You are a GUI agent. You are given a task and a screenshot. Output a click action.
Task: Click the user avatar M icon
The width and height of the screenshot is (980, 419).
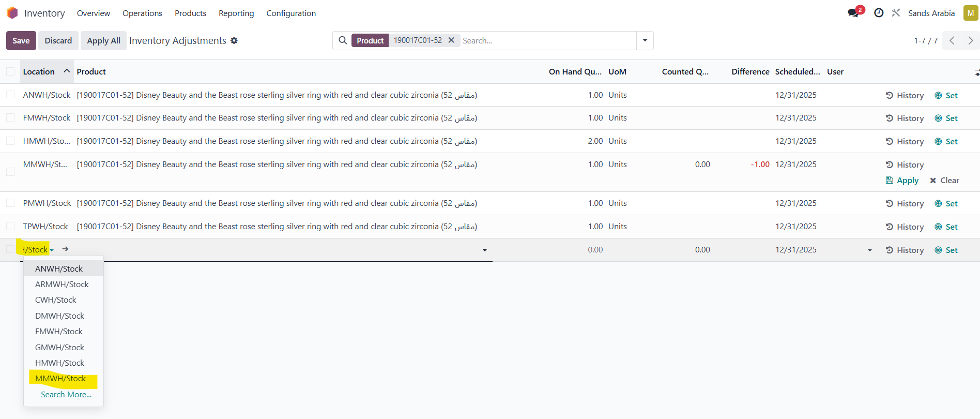970,13
